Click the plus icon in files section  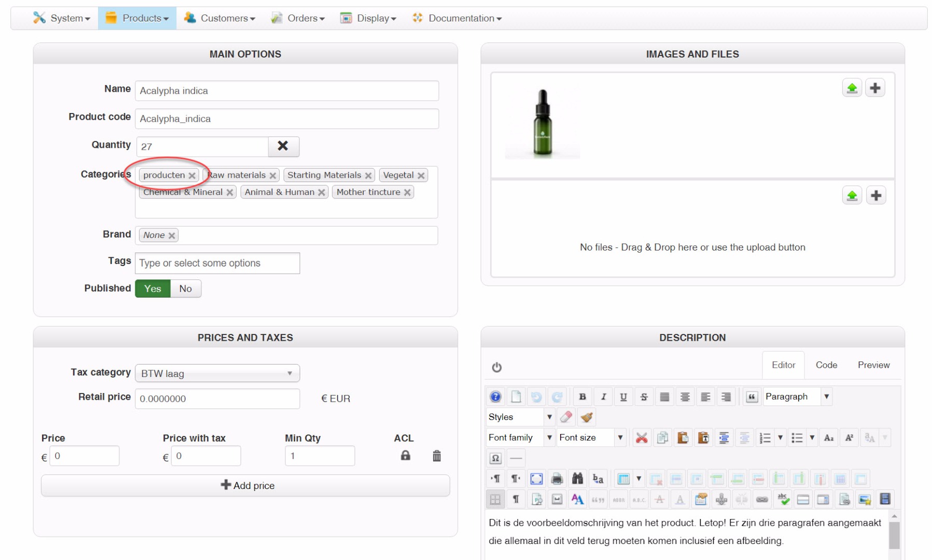[x=875, y=195]
